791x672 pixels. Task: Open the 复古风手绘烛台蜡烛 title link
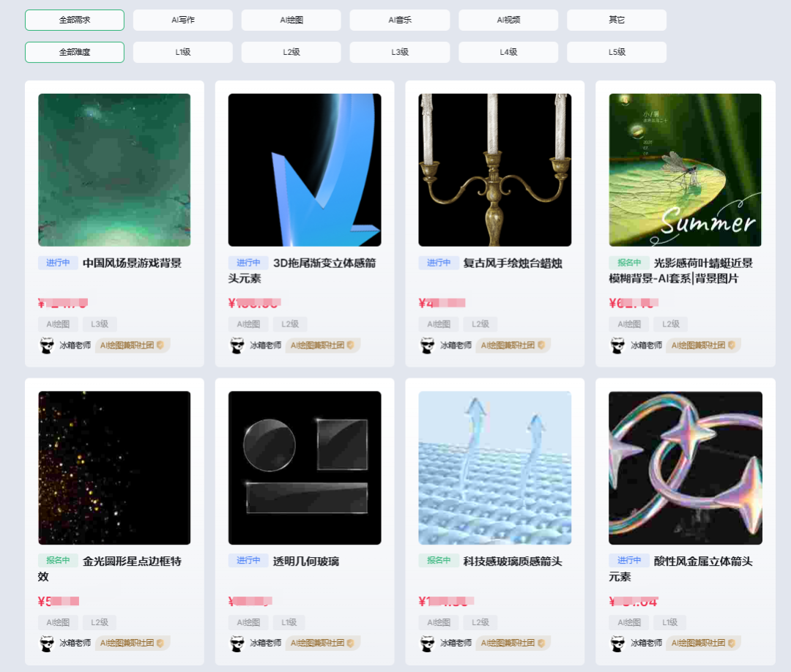coord(513,263)
